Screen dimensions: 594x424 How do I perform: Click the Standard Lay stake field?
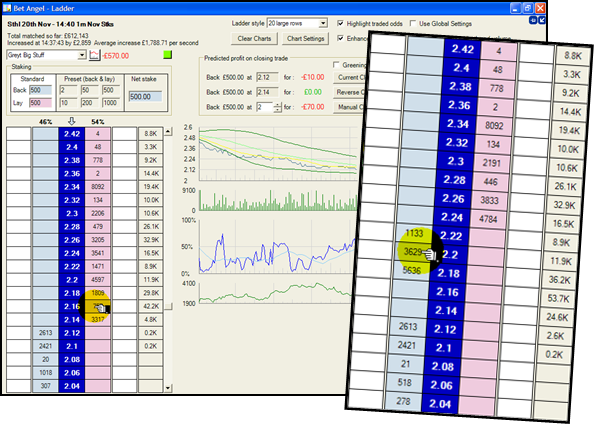point(41,103)
